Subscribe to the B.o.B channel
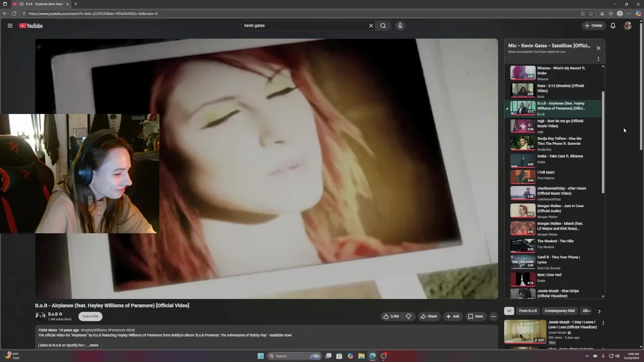Image resolution: width=644 pixels, height=362 pixels. point(91,316)
